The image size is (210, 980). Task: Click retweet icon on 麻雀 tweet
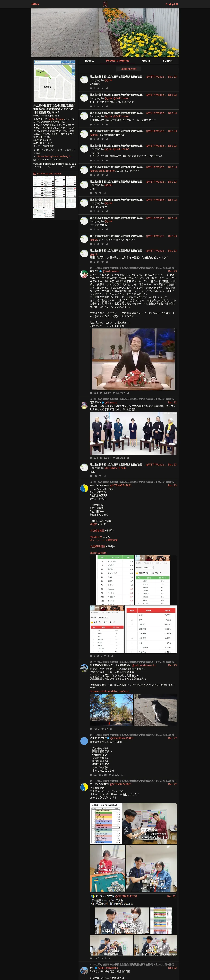(x=95, y=193)
